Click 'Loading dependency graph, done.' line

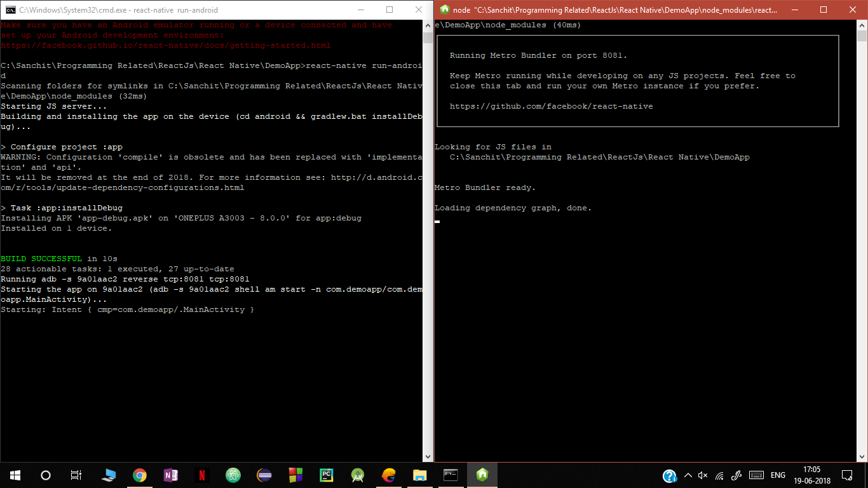coord(513,208)
